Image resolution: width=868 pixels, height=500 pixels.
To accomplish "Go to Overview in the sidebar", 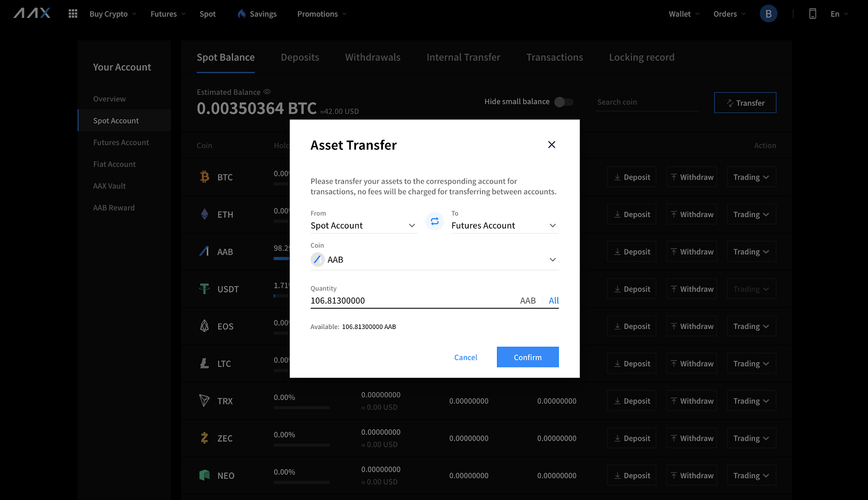I will point(110,99).
